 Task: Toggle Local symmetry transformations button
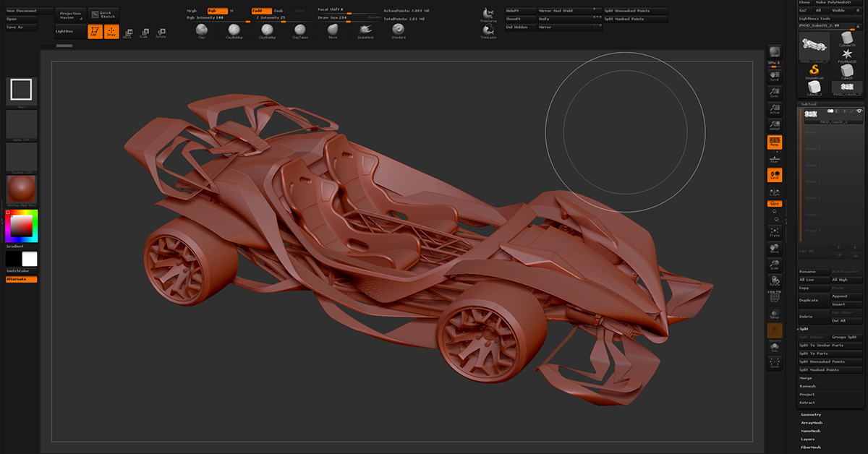click(x=774, y=176)
